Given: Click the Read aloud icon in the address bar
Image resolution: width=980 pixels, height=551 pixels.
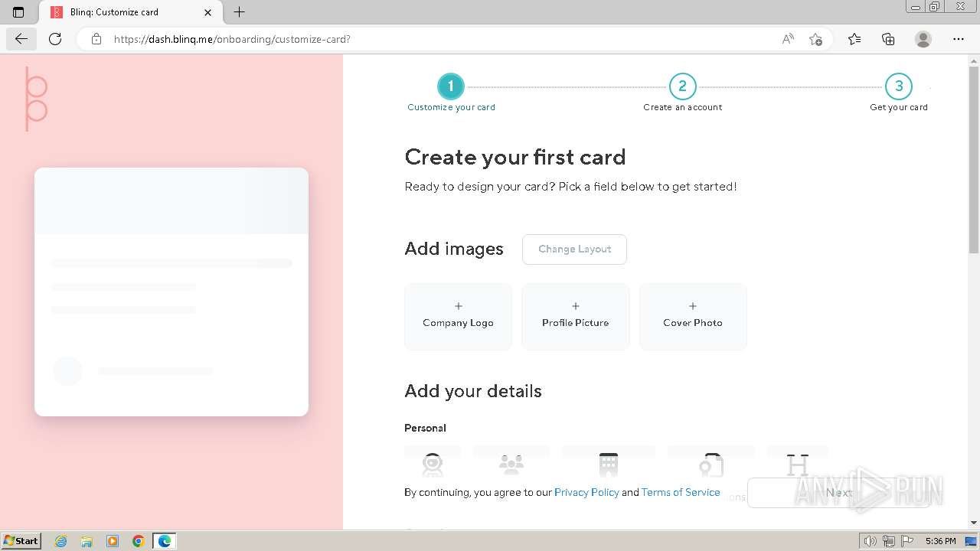Looking at the screenshot, I should coord(788,39).
